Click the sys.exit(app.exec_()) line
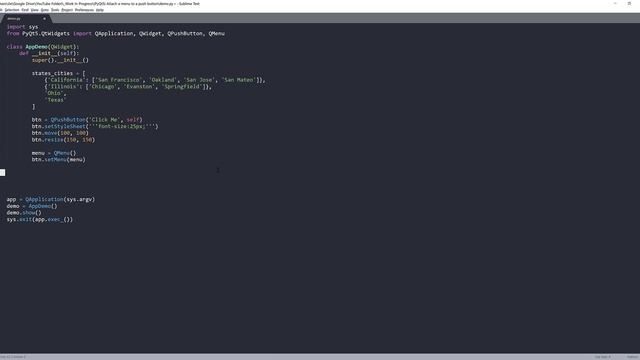The height and width of the screenshot is (360, 640). pyautogui.click(x=40, y=220)
